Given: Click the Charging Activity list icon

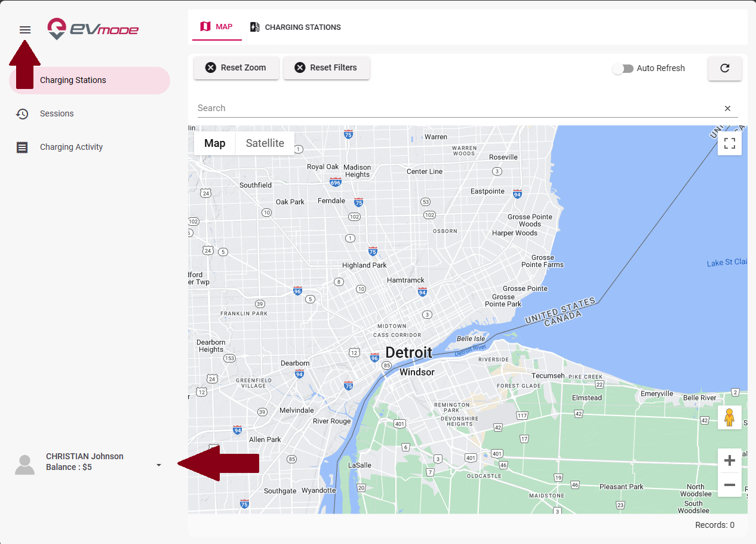Looking at the screenshot, I should (x=22, y=147).
